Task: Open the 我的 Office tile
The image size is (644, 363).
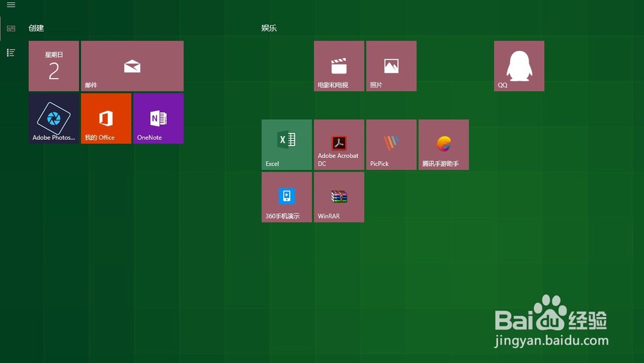Action: click(106, 119)
